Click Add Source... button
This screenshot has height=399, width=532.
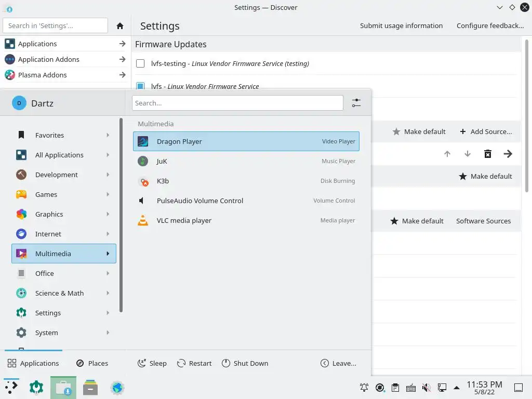pos(486,131)
